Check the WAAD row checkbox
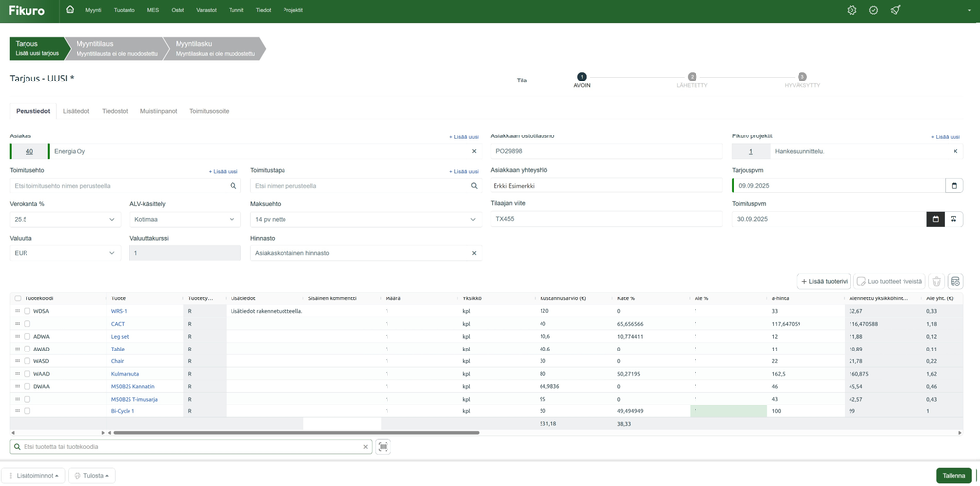The height and width of the screenshot is (486, 980). (x=26, y=373)
